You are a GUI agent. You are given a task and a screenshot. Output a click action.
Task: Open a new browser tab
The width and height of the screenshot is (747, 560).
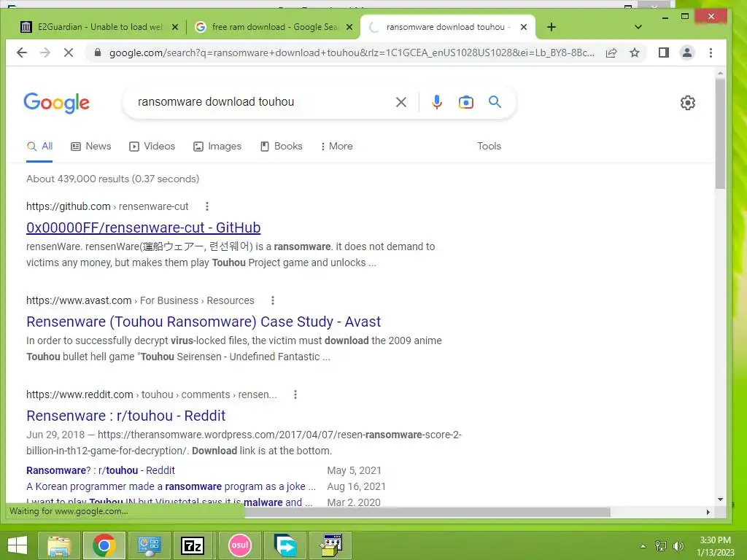click(x=551, y=27)
